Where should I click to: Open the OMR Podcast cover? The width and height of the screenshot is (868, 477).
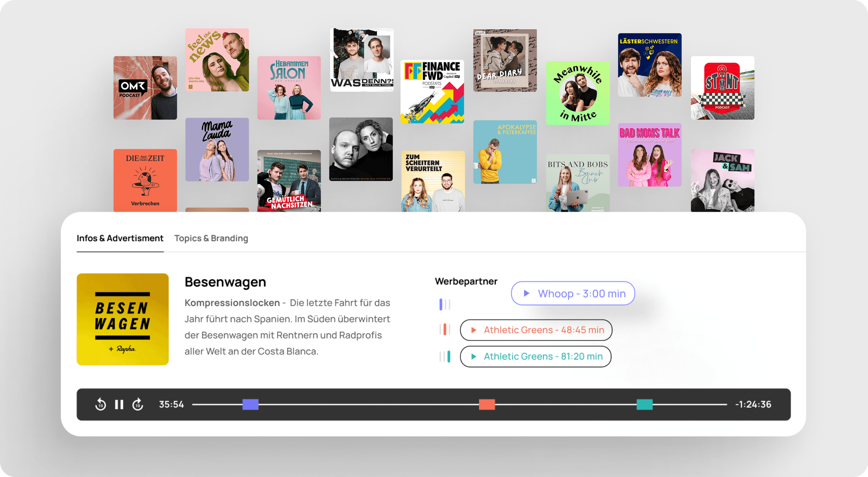pyautogui.click(x=145, y=88)
